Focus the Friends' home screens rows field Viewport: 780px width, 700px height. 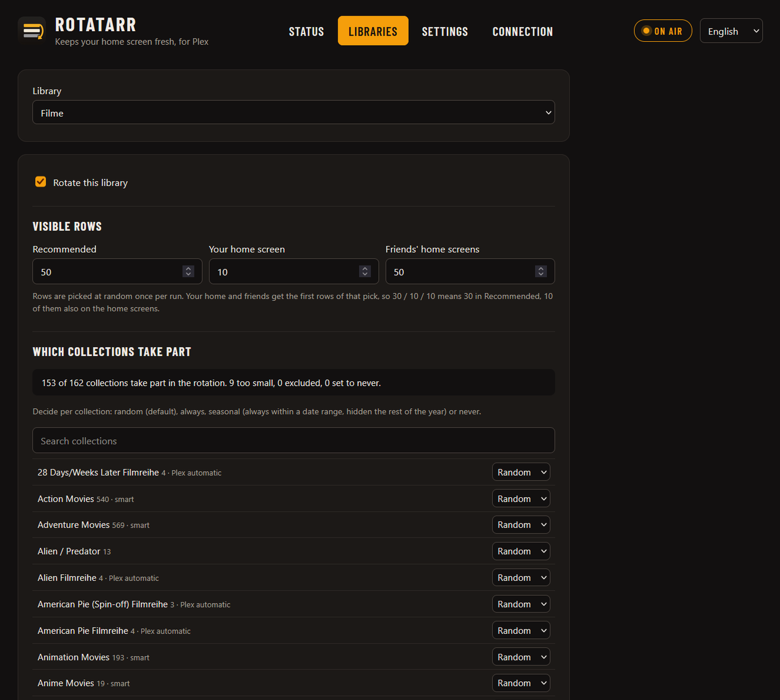point(470,272)
